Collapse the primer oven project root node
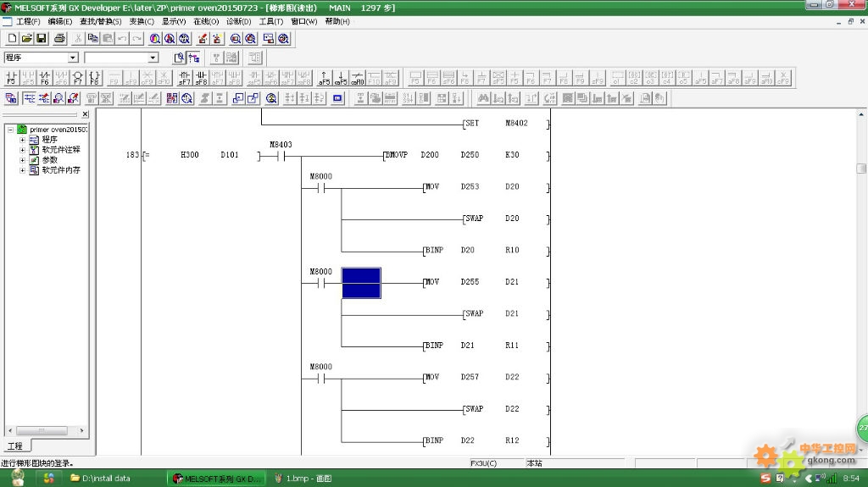Screen dimensions: 868x487 click(10, 130)
